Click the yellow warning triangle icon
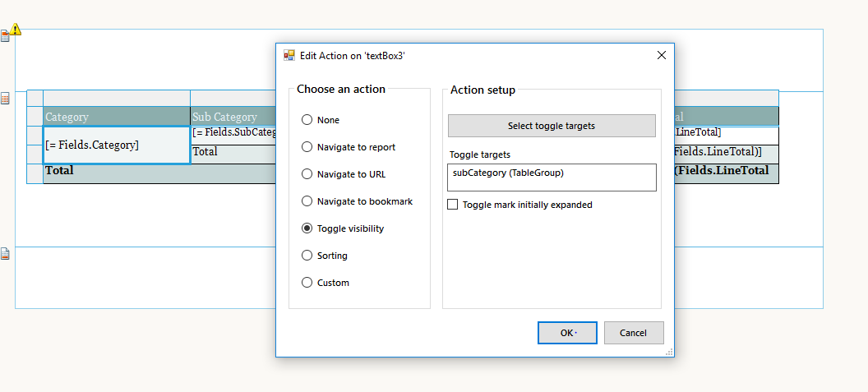Screen dimensions: 868x392 tap(16, 30)
